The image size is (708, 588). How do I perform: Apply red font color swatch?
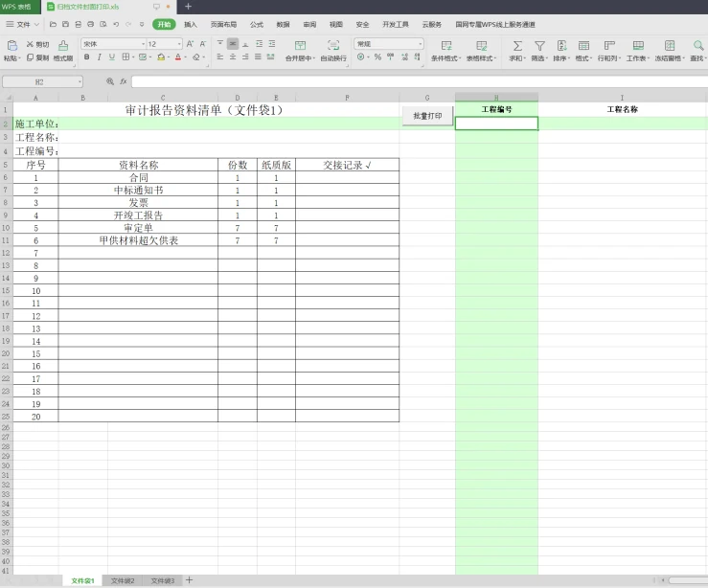click(178, 57)
